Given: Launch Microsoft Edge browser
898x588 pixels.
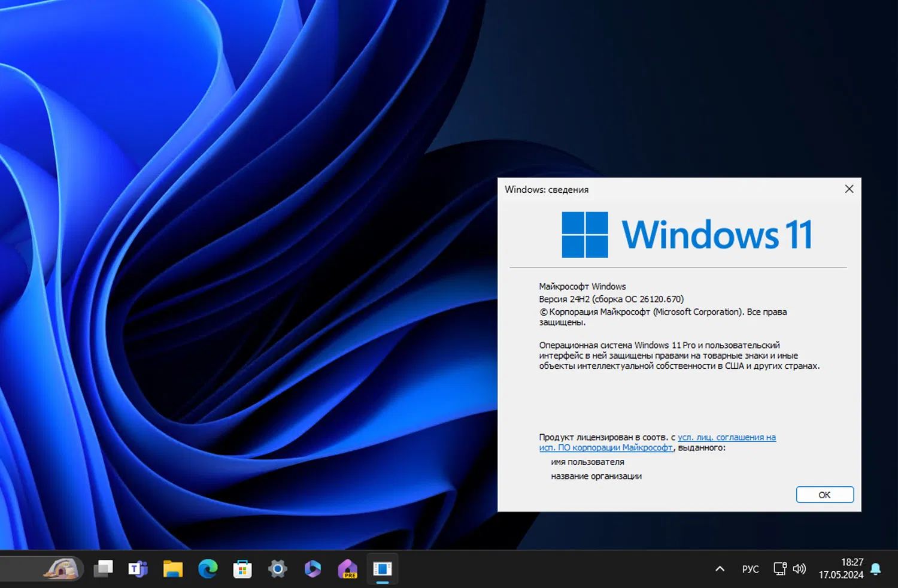Looking at the screenshot, I should 207,569.
